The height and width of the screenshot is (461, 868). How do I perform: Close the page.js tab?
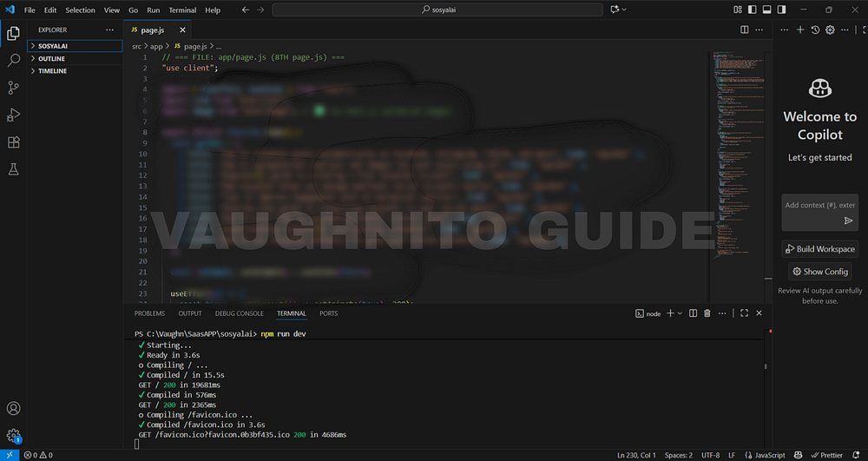point(182,30)
